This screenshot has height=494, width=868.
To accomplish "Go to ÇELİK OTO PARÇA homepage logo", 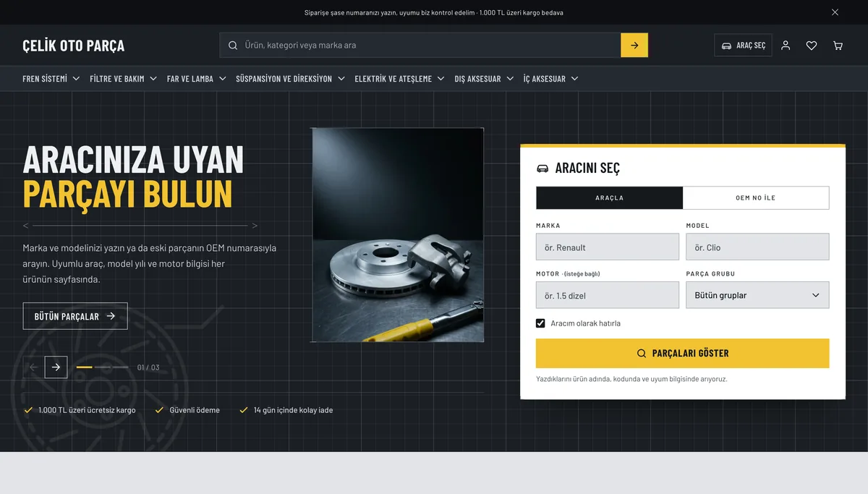I will point(74,46).
